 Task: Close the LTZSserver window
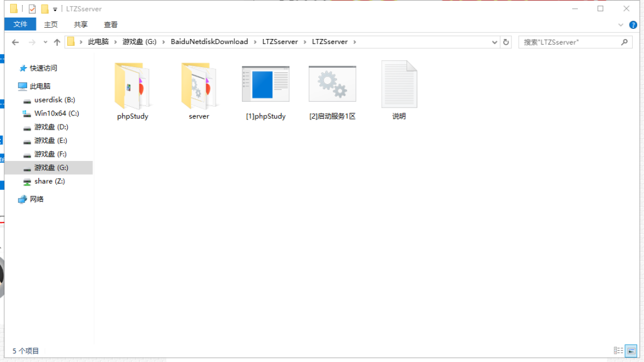point(626,9)
